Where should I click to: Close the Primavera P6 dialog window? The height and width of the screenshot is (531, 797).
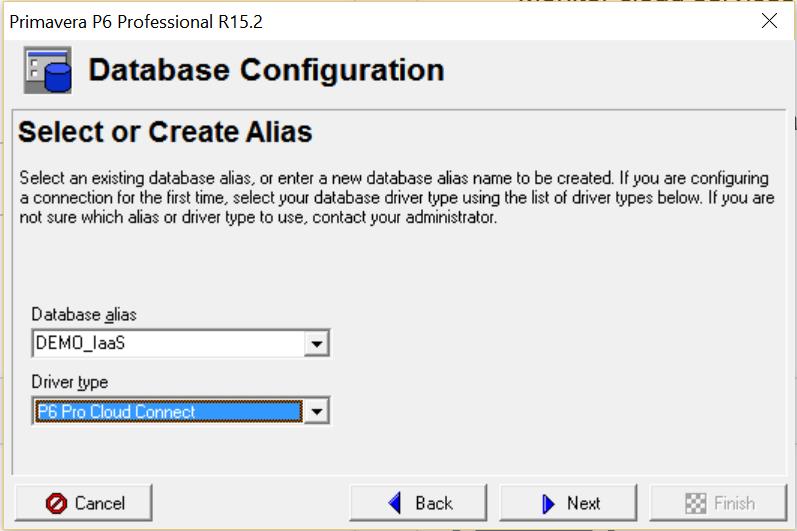point(769,21)
